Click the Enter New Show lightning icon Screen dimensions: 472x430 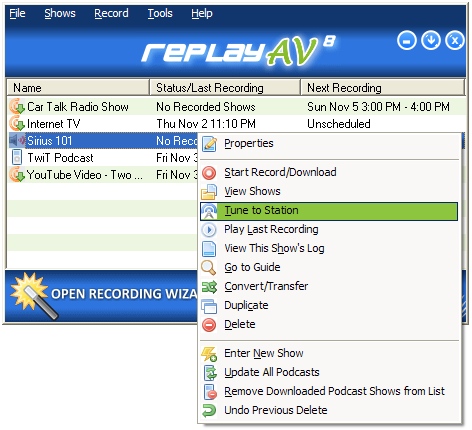pyautogui.click(x=209, y=354)
